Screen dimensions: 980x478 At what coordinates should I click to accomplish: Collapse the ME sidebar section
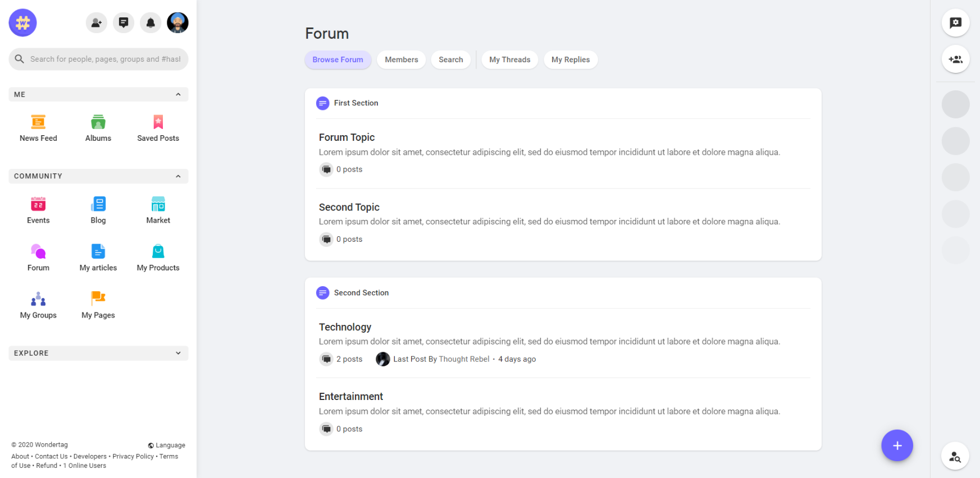[178, 94]
